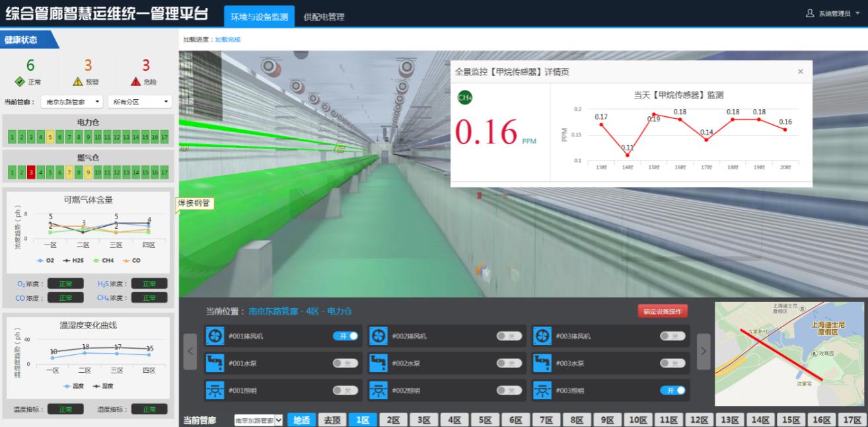868x427 pixels.
Task: Click the #002排风机 fan icon
Action: pyautogui.click(x=379, y=336)
